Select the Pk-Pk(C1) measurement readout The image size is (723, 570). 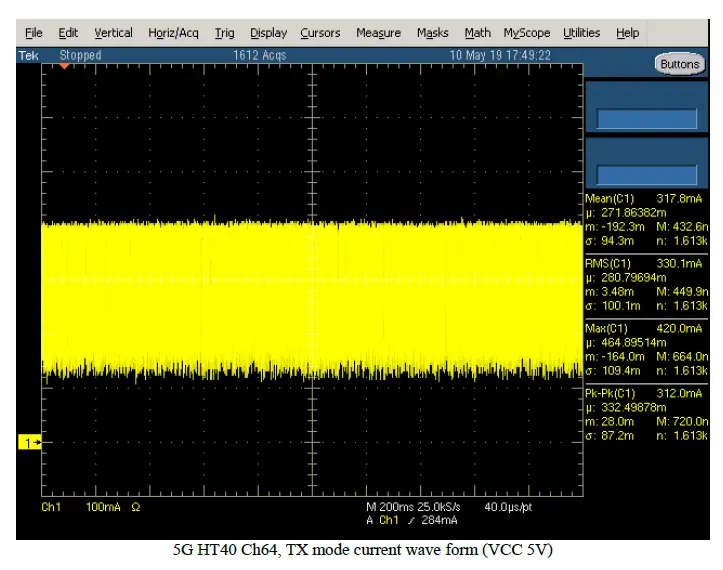click(x=646, y=393)
